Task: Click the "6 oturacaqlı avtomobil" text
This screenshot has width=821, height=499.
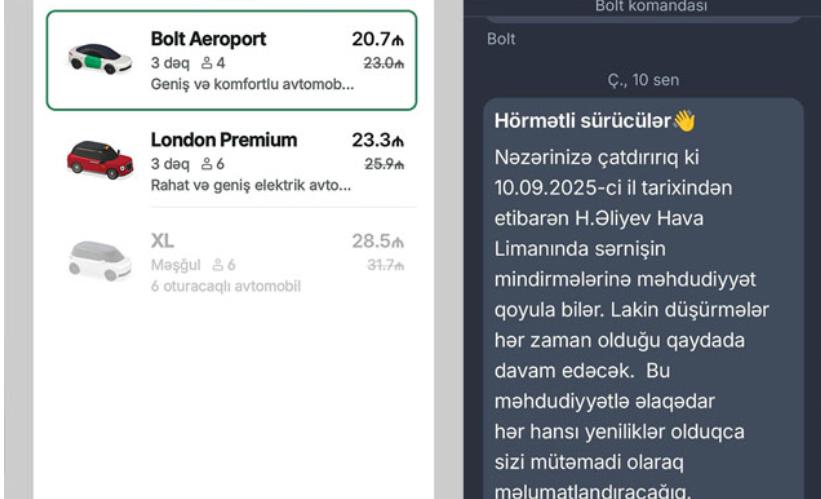Action: click(x=225, y=286)
